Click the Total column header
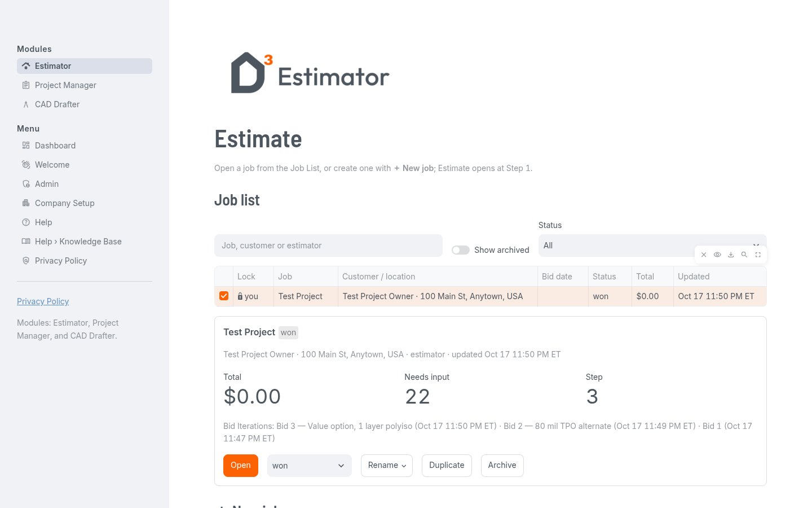This screenshot has width=812, height=508. 652,277
